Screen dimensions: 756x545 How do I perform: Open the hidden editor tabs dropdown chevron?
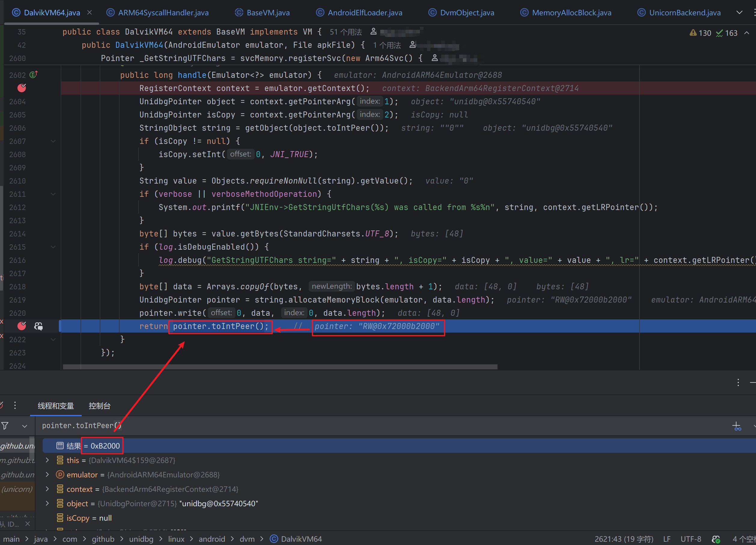pos(739,13)
